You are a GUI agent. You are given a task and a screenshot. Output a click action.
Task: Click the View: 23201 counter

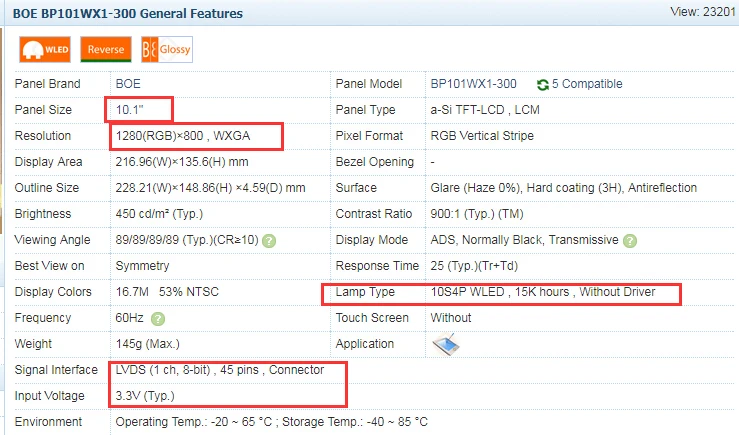pyautogui.click(x=703, y=12)
